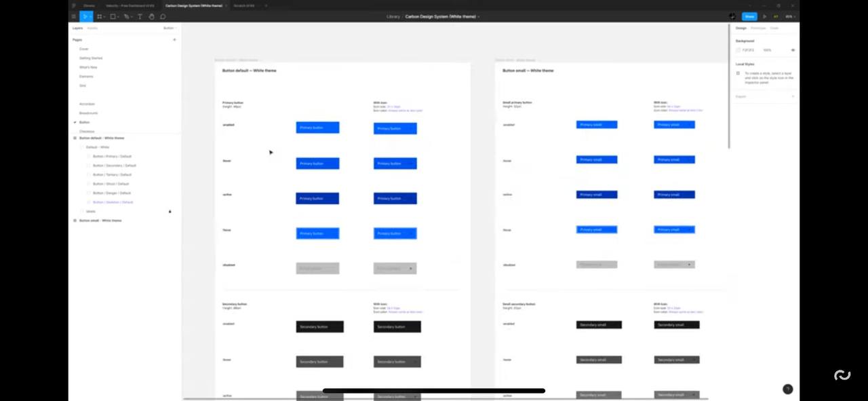868x401 pixels.
Task: Switch to the Scratch file tab
Action: pos(245,5)
